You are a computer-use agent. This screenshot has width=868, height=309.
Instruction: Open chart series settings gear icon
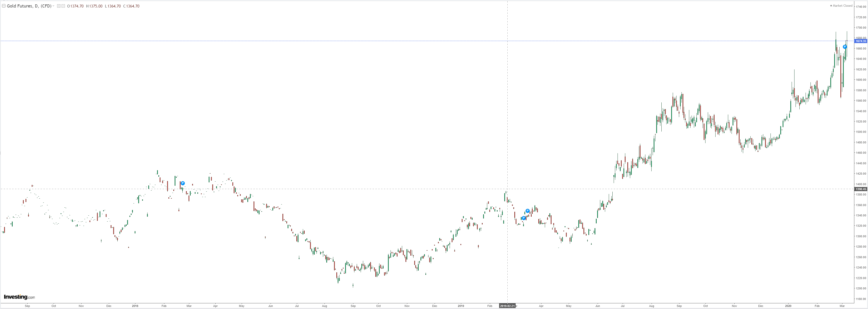[x=63, y=6]
